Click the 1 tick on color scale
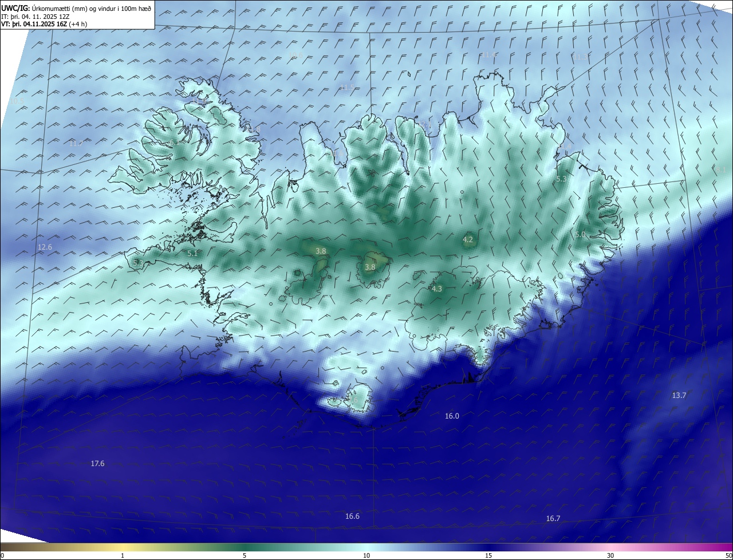Viewport: 733px width, 560px height. (x=123, y=555)
